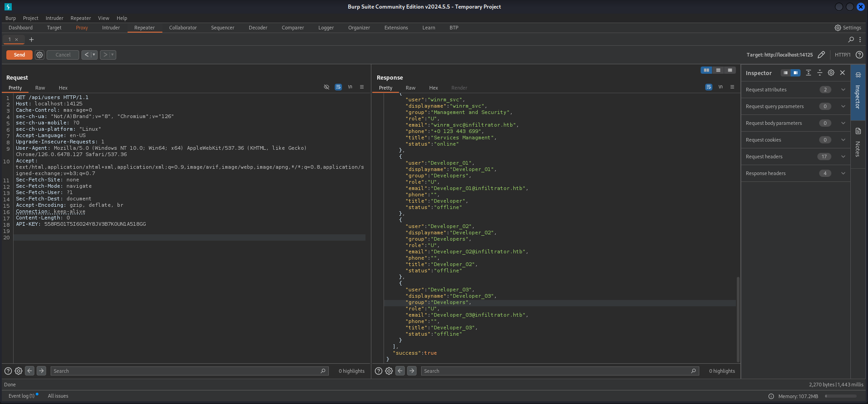Click the edit target pencil icon

click(821, 55)
